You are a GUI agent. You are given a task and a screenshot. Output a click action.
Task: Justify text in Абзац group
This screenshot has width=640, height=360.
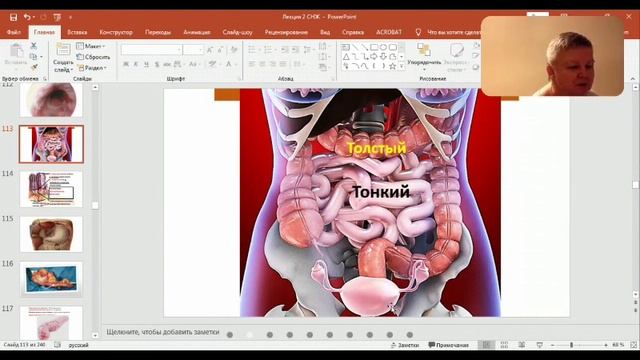click(x=283, y=64)
